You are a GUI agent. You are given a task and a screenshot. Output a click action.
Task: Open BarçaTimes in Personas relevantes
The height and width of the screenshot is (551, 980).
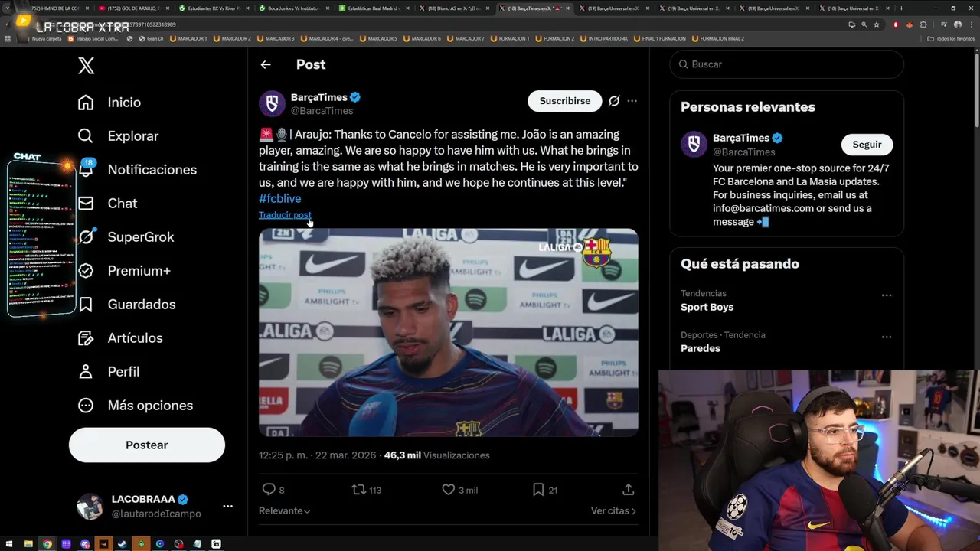click(741, 138)
